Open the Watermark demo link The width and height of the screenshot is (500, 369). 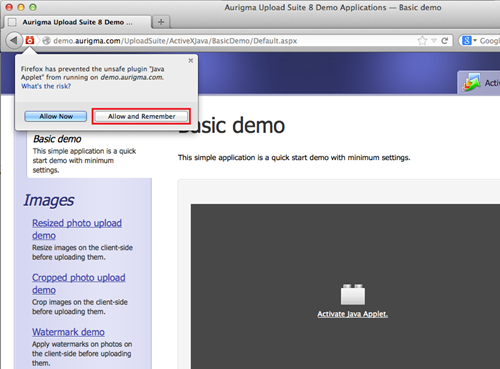[x=68, y=332]
